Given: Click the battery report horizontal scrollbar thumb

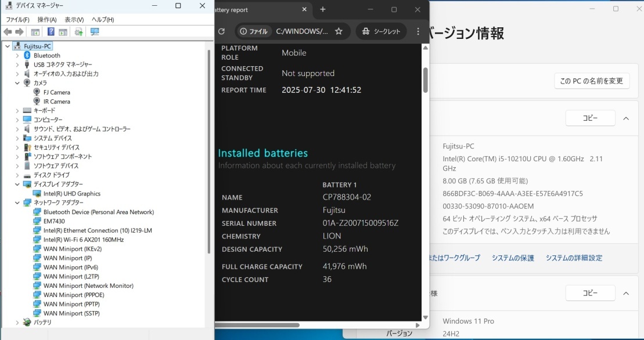Looking at the screenshot, I should (x=258, y=325).
